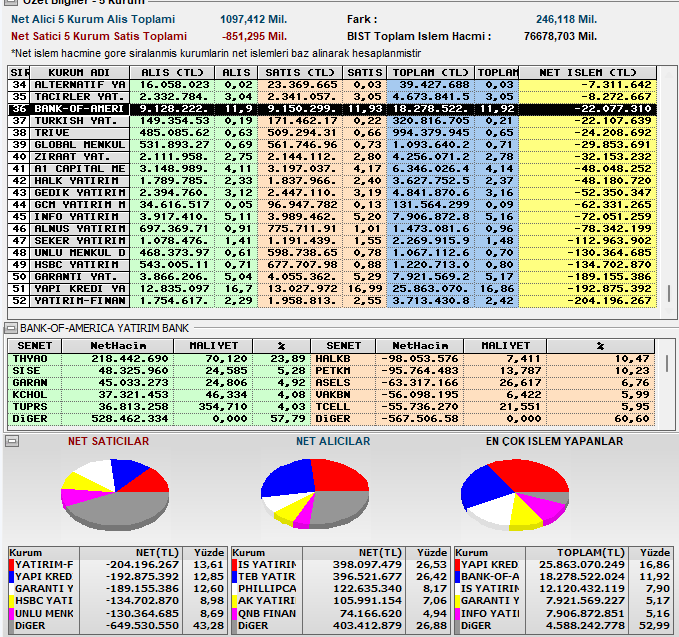Click the HALKB sold stock row
This screenshot has width=679, height=637.
point(482,359)
